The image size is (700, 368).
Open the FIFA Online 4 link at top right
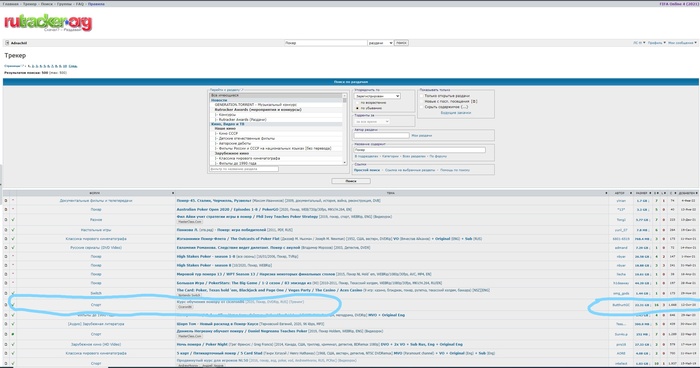click(x=678, y=4)
